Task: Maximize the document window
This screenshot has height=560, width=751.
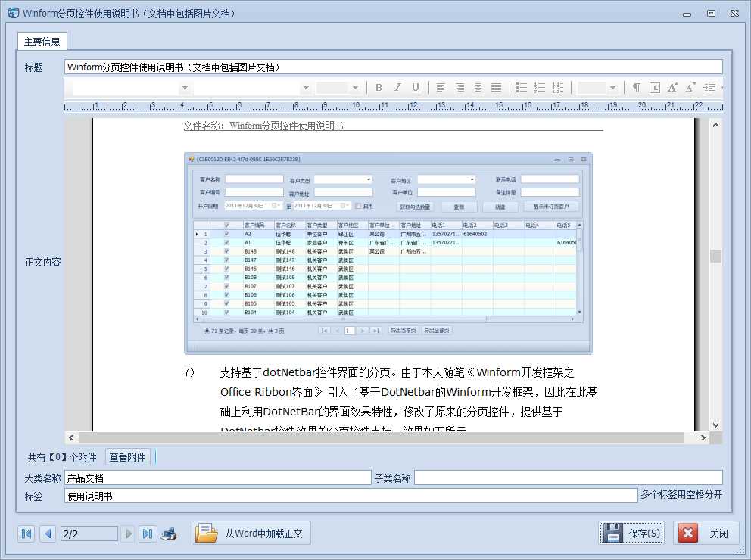Action: pos(711,14)
